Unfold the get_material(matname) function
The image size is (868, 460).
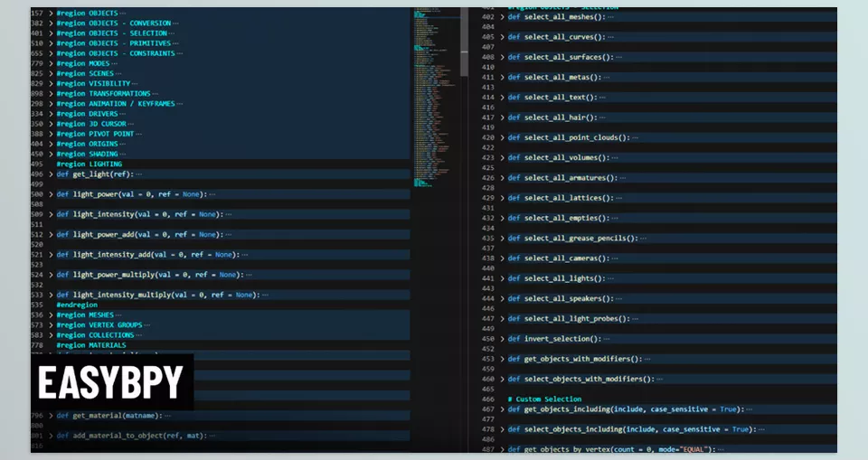pos(51,416)
